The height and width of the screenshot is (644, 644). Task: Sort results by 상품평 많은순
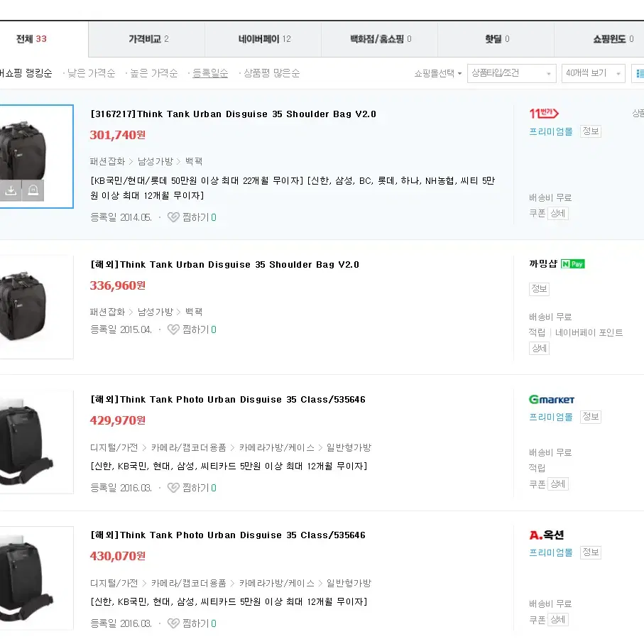click(271, 73)
